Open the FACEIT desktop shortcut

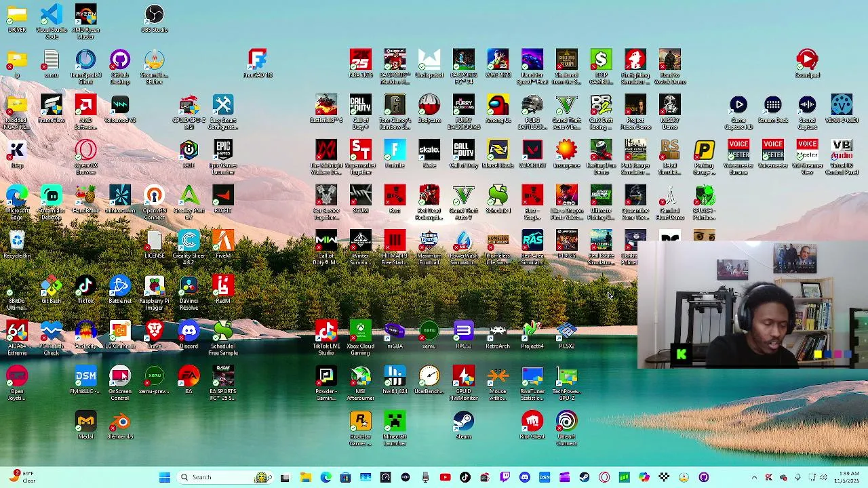coord(223,199)
